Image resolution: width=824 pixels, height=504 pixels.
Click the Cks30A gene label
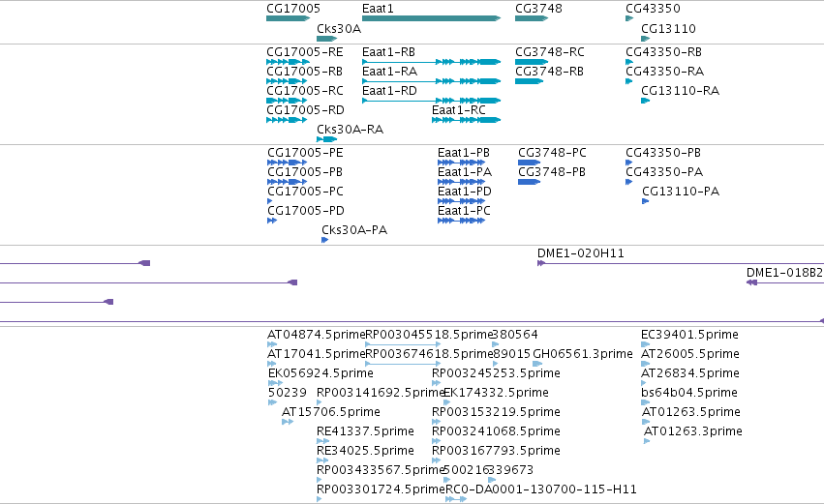pyautogui.click(x=339, y=29)
